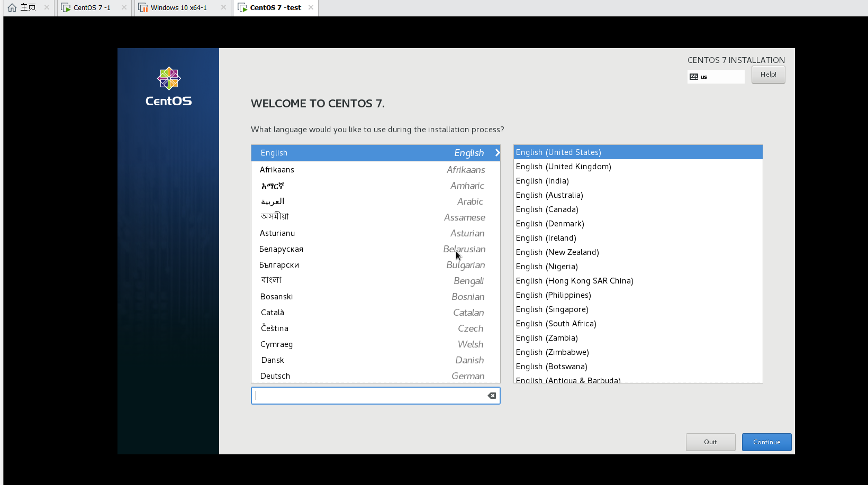Click the arrow next to the English language row
The image size is (868, 485).
coord(497,153)
